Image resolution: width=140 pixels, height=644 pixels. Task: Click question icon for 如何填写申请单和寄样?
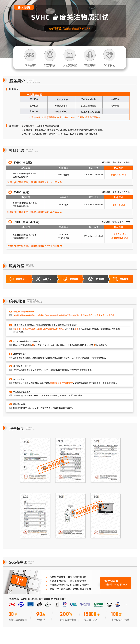pos(11,311)
